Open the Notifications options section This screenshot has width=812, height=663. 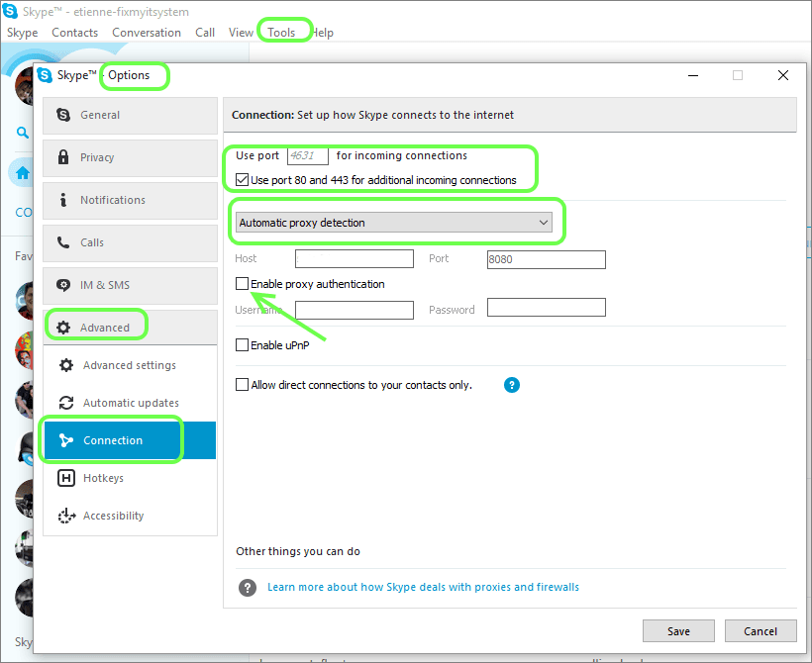coord(130,200)
